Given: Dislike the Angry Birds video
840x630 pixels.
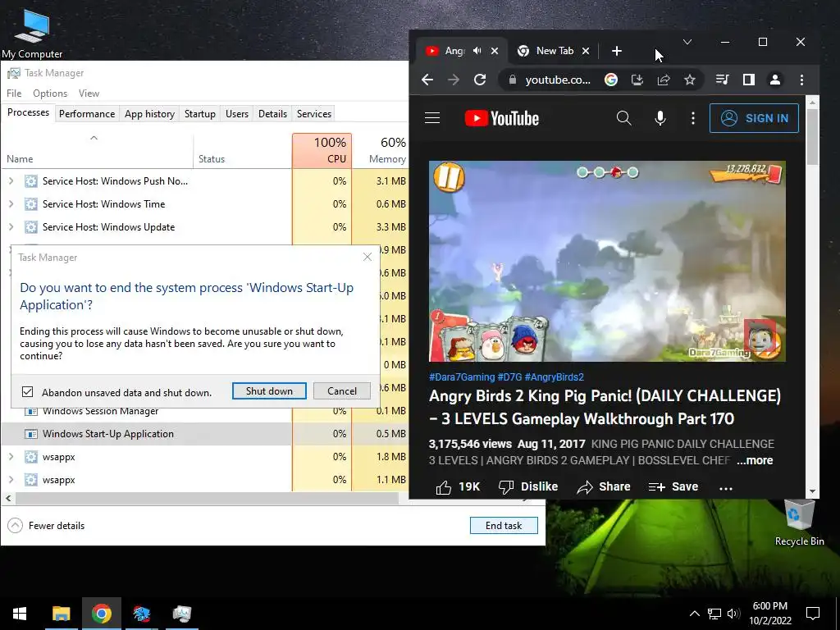Looking at the screenshot, I should point(528,487).
